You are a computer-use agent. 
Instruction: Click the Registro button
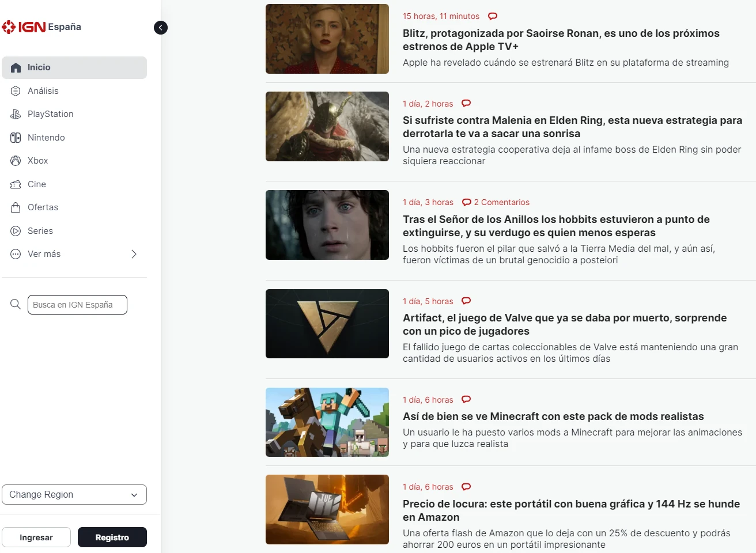pos(112,537)
